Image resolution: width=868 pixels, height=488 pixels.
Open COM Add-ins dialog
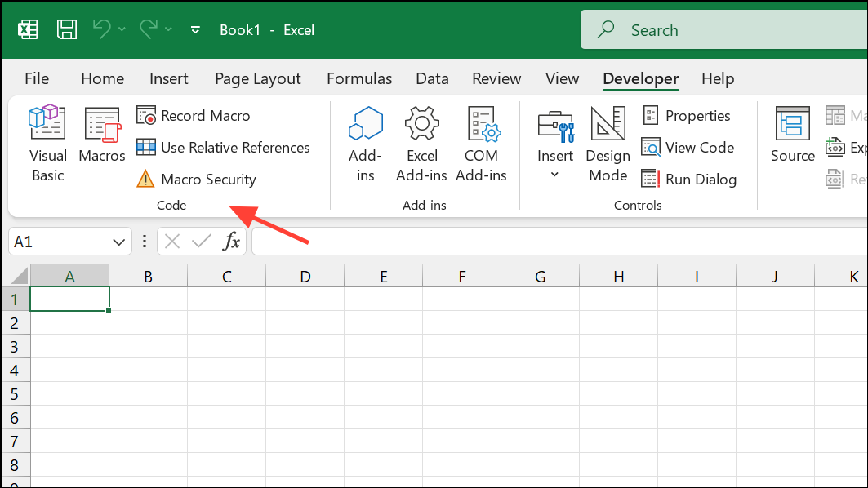pos(481,144)
